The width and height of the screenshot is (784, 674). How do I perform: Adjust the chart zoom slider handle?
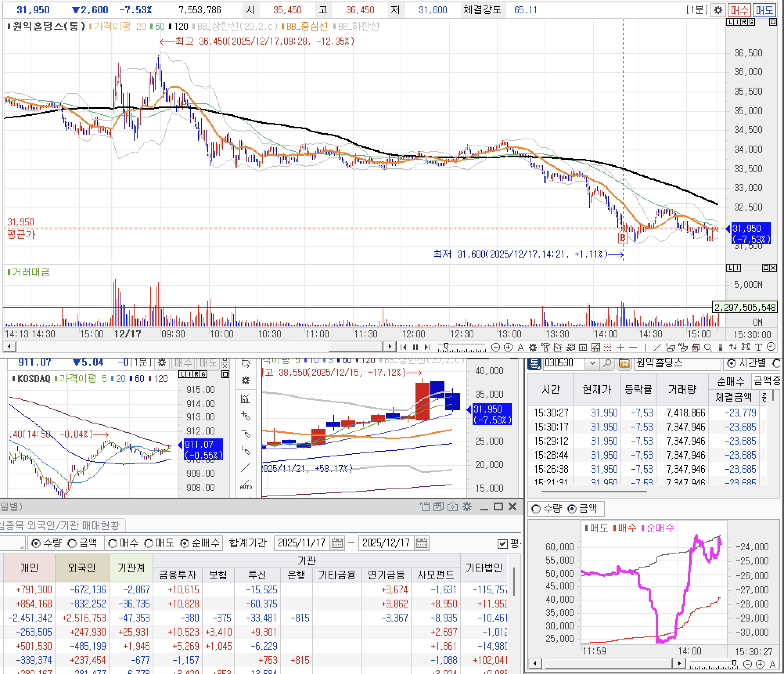tap(446, 346)
